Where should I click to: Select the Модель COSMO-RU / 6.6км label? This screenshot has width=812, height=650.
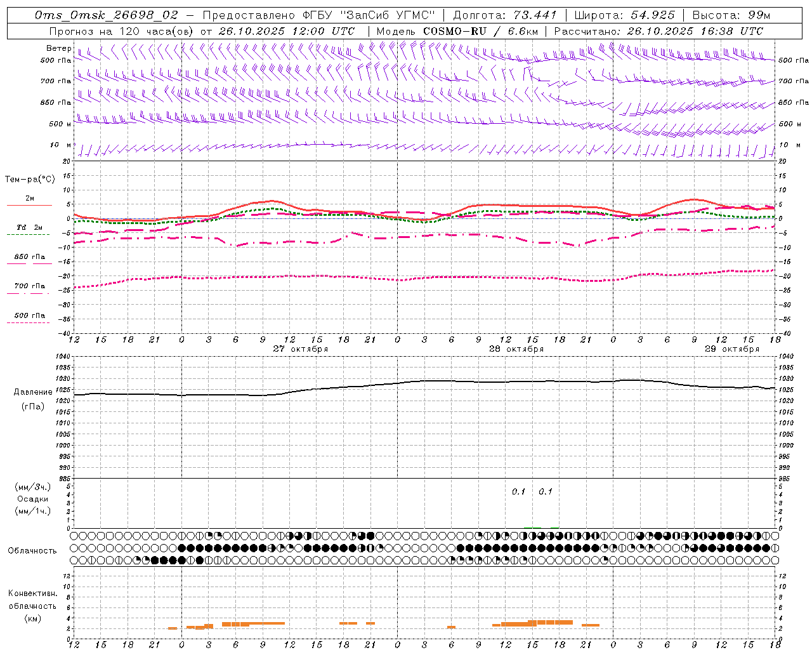coord(457,31)
